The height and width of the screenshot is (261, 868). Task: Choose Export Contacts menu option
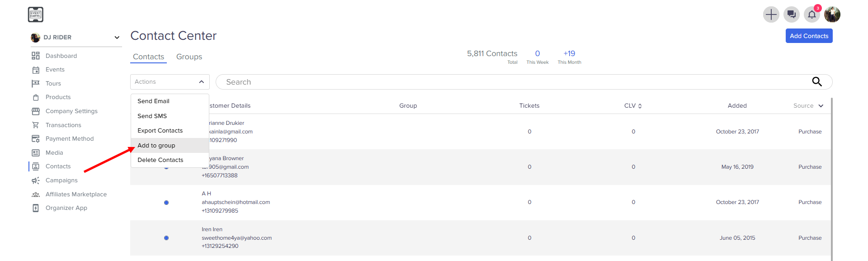[x=170, y=131]
